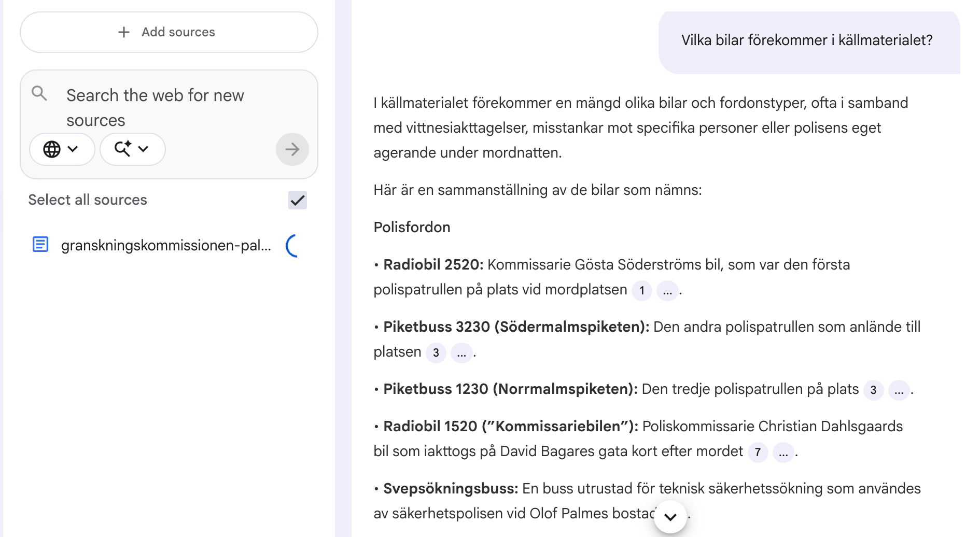Open citation 1 for Radiobil 2520
Screen dimensions: 980x537
coord(641,291)
